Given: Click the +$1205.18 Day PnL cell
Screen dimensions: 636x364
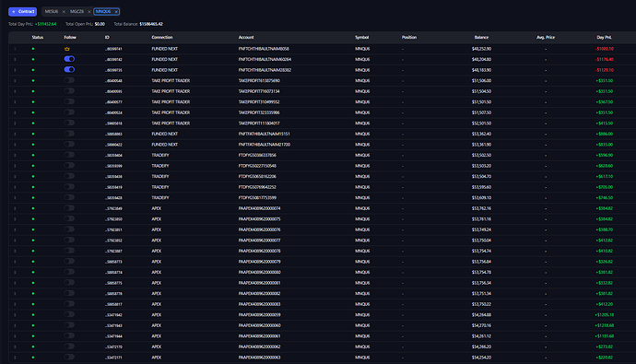Looking at the screenshot, I should pyautogui.click(x=605, y=315).
